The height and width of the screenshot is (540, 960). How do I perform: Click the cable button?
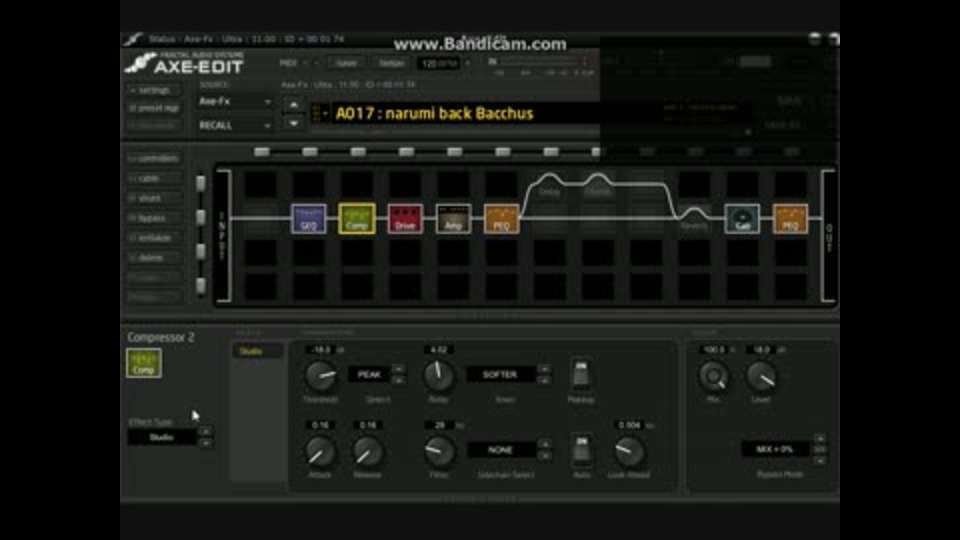(x=154, y=179)
